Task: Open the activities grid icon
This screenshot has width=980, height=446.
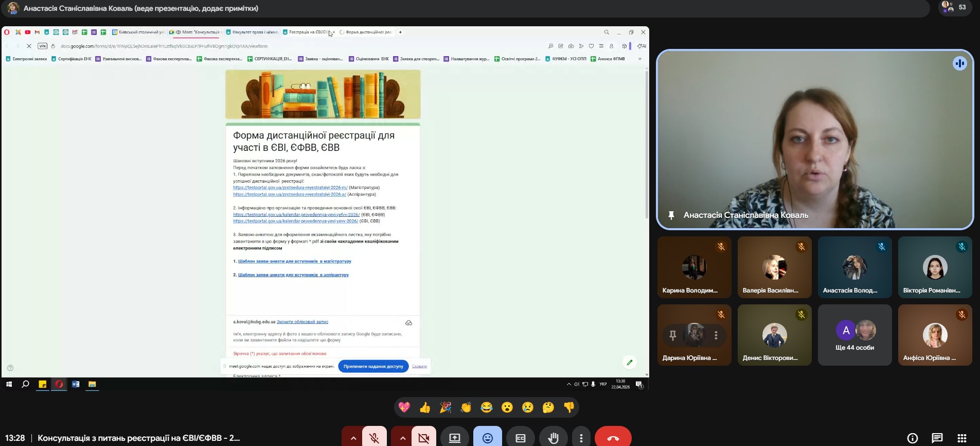Action: coord(961,438)
